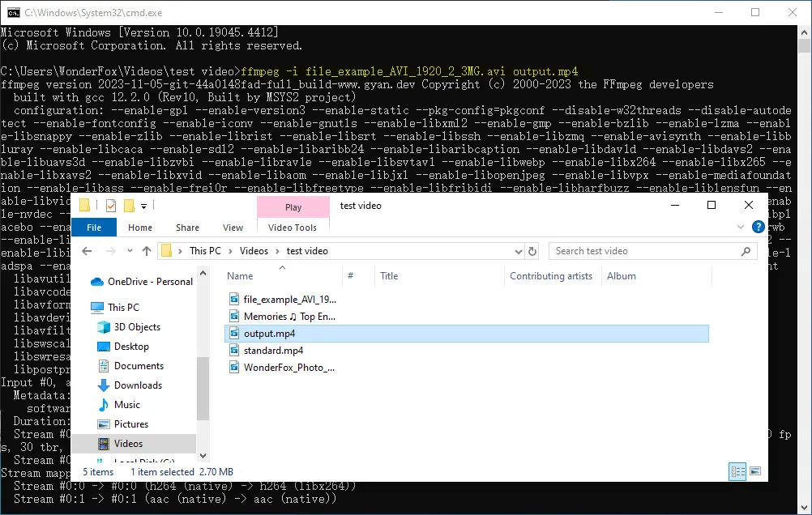
Task: Maximize the test video Explorer window
Action: (712, 206)
